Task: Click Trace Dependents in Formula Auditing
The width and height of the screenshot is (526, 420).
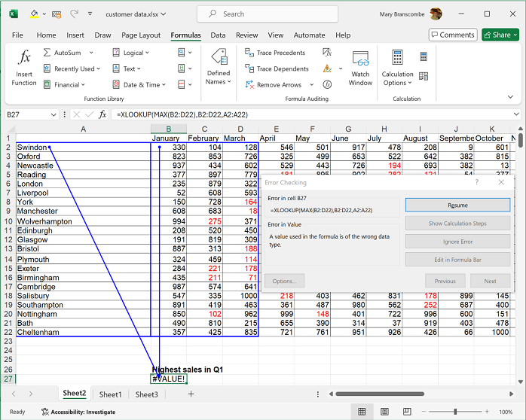Action: (277, 69)
